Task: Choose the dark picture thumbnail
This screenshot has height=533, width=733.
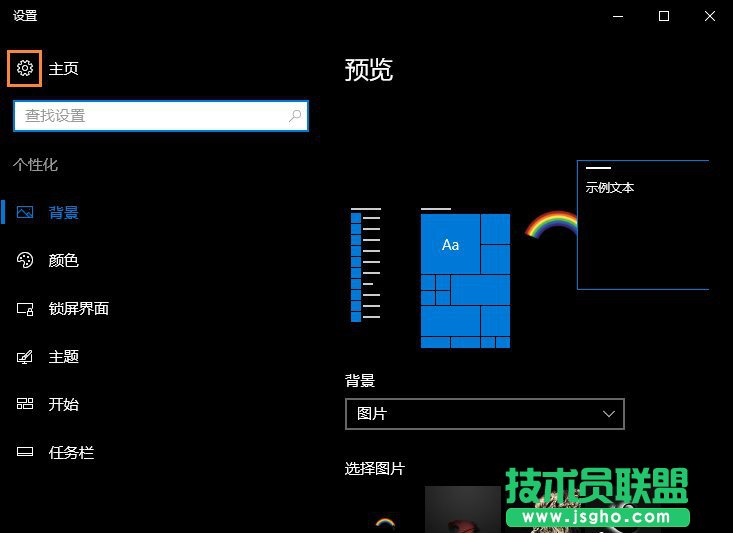Action: (463, 509)
